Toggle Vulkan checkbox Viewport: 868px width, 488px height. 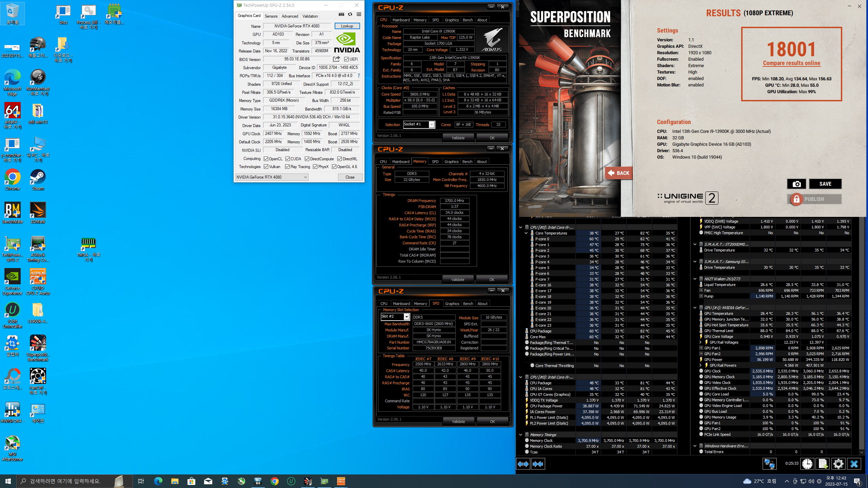pyautogui.click(x=266, y=166)
